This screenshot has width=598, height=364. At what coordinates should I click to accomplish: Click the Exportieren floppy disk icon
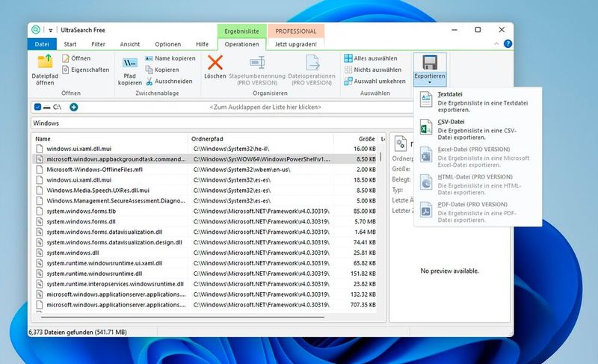[x=430, y=63]
